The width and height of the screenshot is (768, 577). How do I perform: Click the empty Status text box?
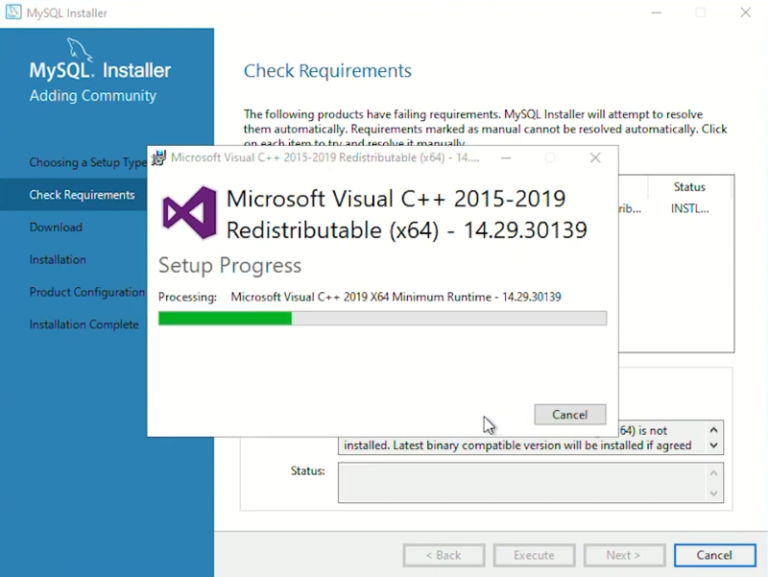[521, 482]
